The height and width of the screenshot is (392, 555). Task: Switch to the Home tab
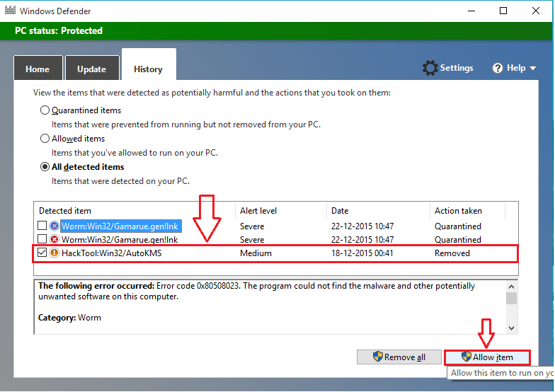pyautogui.click(x=38, y=69)
